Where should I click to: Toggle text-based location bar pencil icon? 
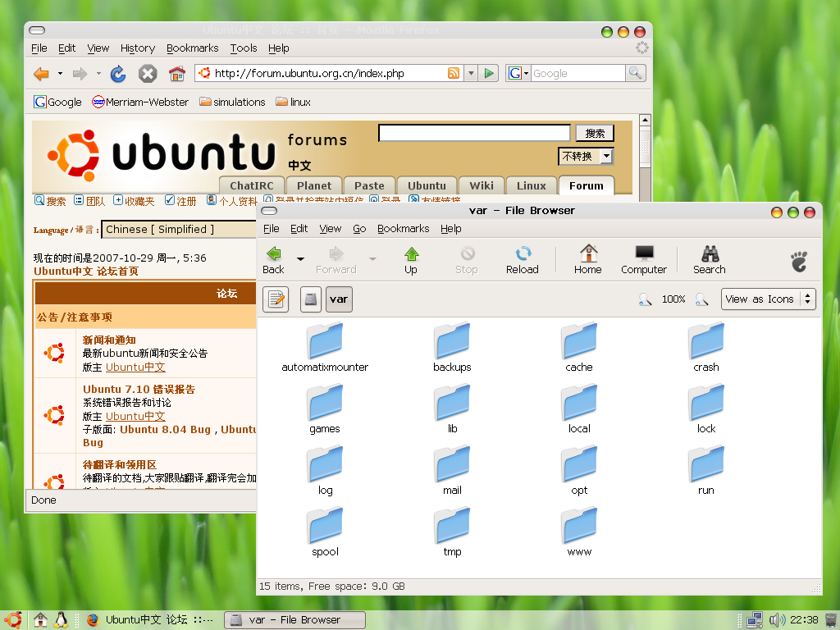coord(276,299)
